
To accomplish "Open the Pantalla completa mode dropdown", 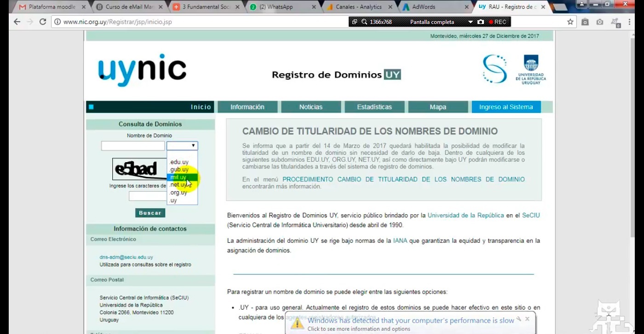I will click(470, 22).
